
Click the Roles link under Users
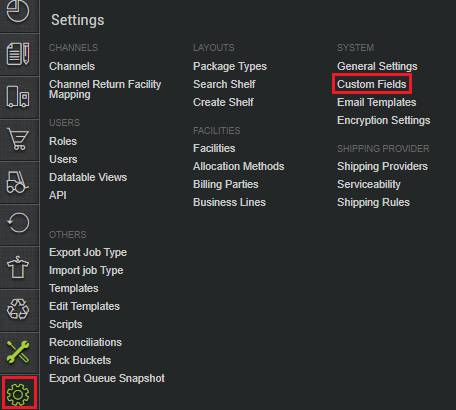63,141
